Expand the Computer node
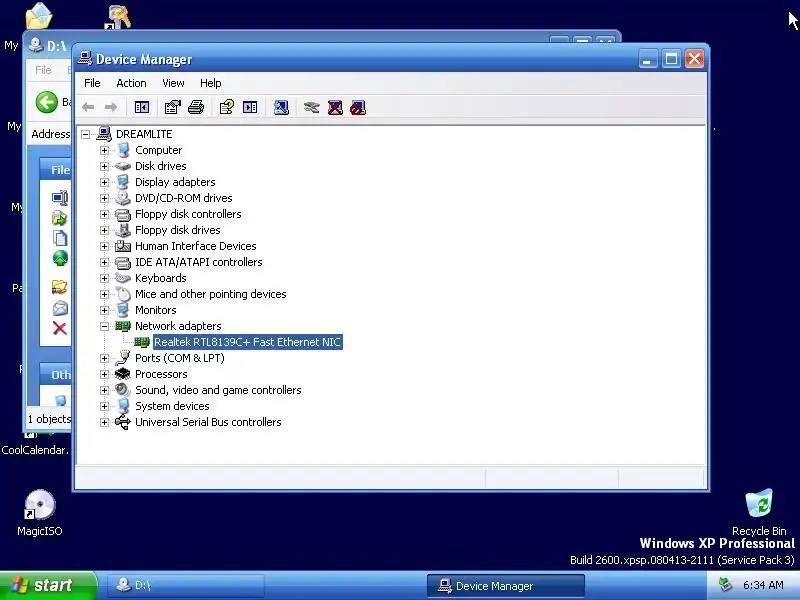This screenshot has height=600, width=800. coord(105,151)
